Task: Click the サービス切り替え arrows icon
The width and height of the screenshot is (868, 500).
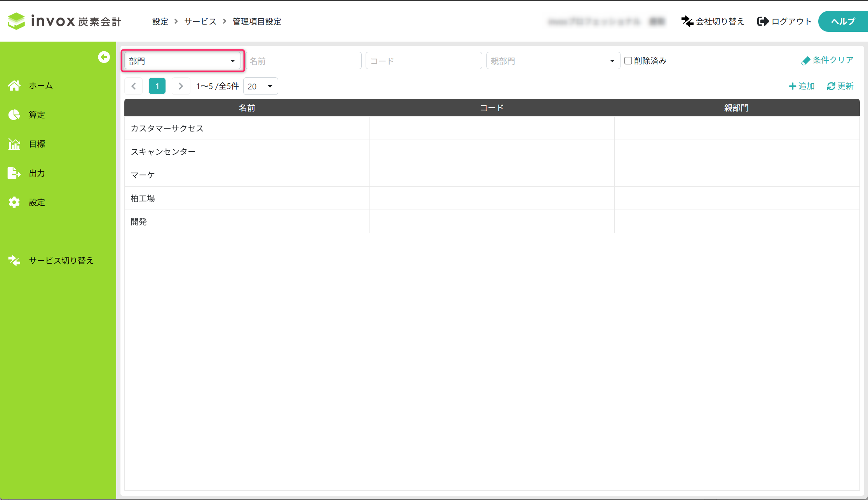Action: (14, 260)
